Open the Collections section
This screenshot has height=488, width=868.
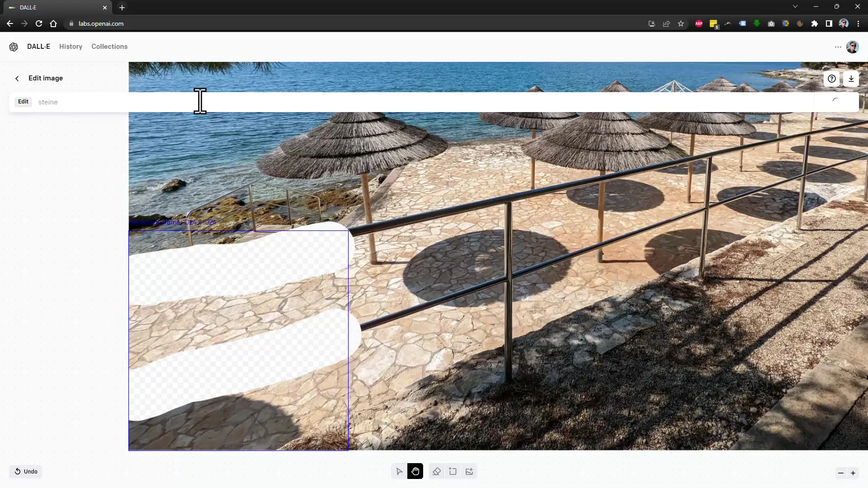pyautogui.click(x=110, y=47)
